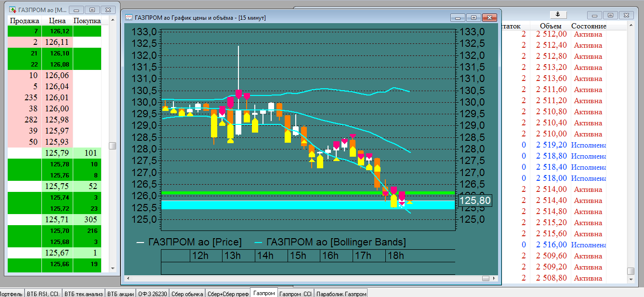The image size is (644, 297).
Task: Click order book vertical scrollbar thumb
Action: pos(113,146)
